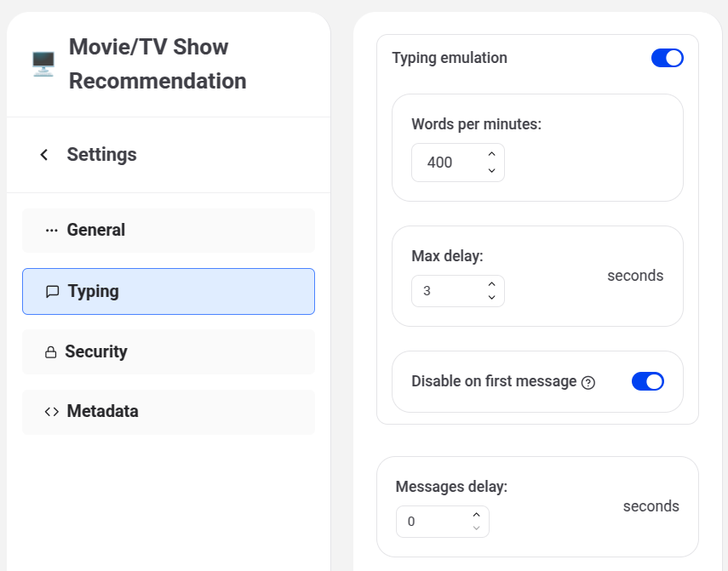Image resolution: width=728 pixels, height=571 pixels.
Task: Click the chat bubble icon in Typing
Action: click(52, 292)
